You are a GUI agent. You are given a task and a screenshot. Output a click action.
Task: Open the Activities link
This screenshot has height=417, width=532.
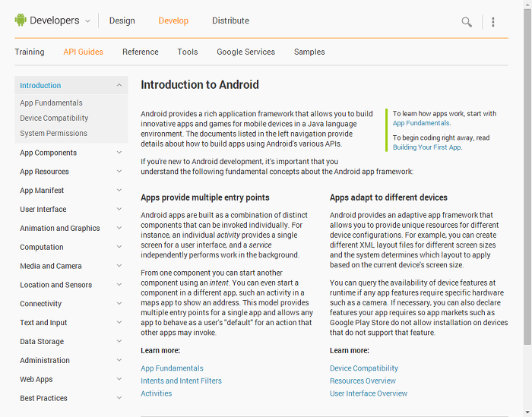[x=156, y=393]
